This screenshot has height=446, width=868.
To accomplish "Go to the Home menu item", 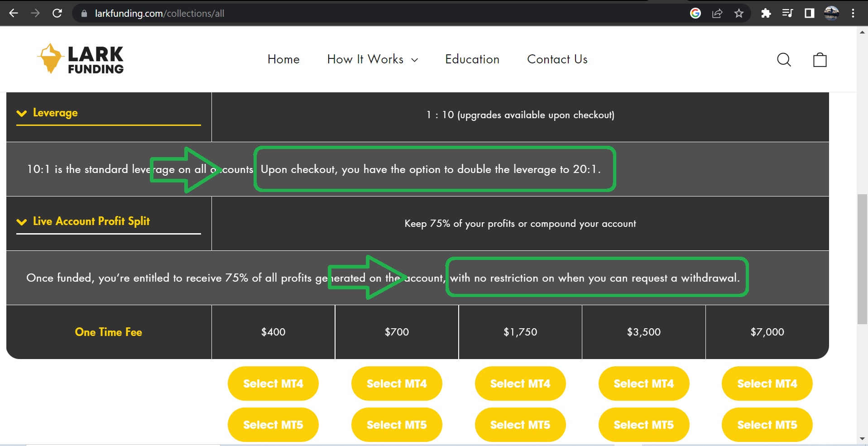I will (283, 59).
